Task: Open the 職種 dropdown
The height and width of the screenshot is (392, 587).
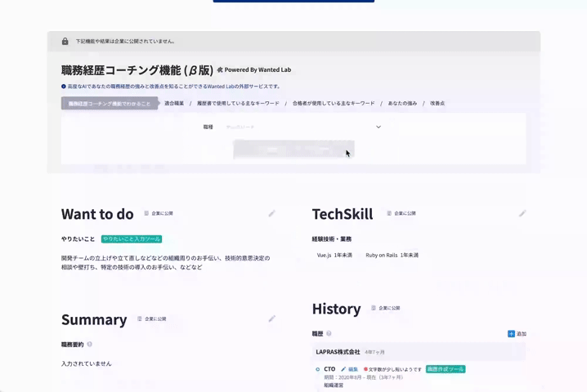Action: tap(302, 127)
